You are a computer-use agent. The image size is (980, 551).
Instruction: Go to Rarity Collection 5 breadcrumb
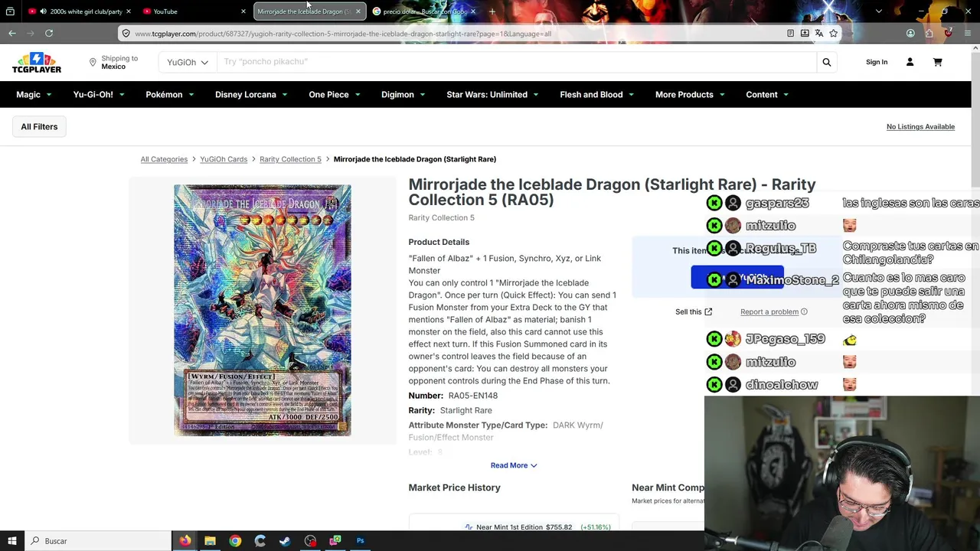point(290,159)
